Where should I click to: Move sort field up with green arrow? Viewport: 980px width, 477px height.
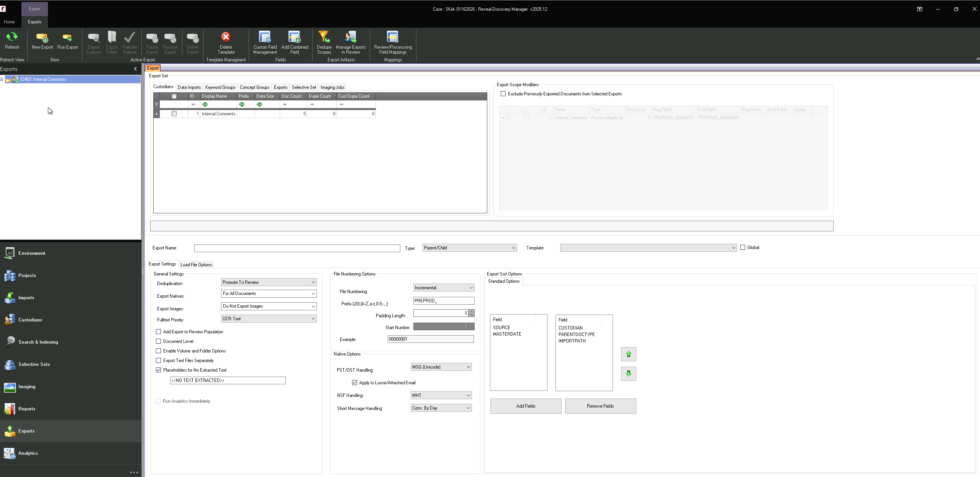coord(628,354)
